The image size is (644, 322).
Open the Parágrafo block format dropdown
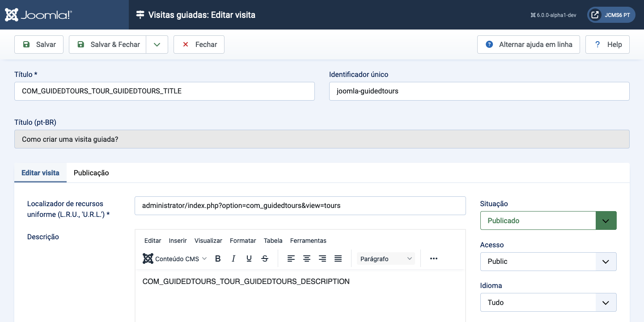click(386, 258)
